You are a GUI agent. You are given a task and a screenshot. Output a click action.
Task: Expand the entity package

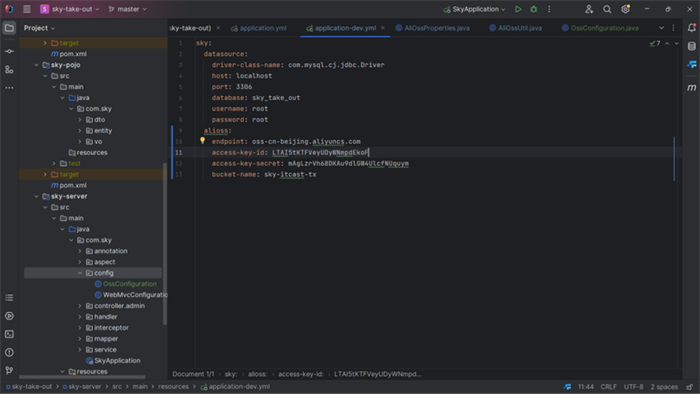click(80, 131)
